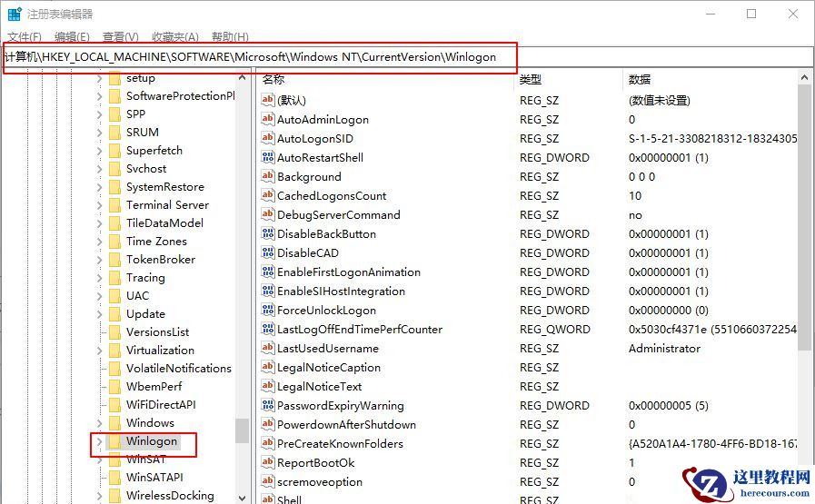Viewport: 815px width, 504px height.
Task: Click the EnableSIHostIntegration DWORD icon
Action: pyautogui.click(x=268, y=291)
